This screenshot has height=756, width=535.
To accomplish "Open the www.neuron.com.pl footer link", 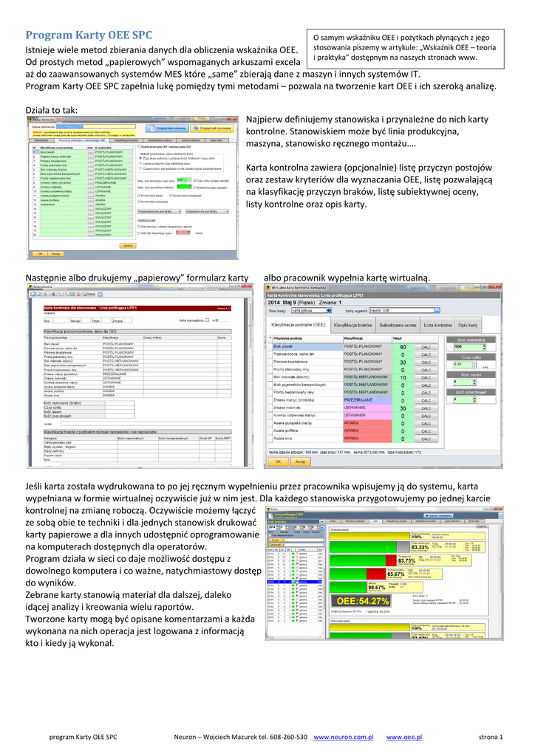I will point(343,737).
